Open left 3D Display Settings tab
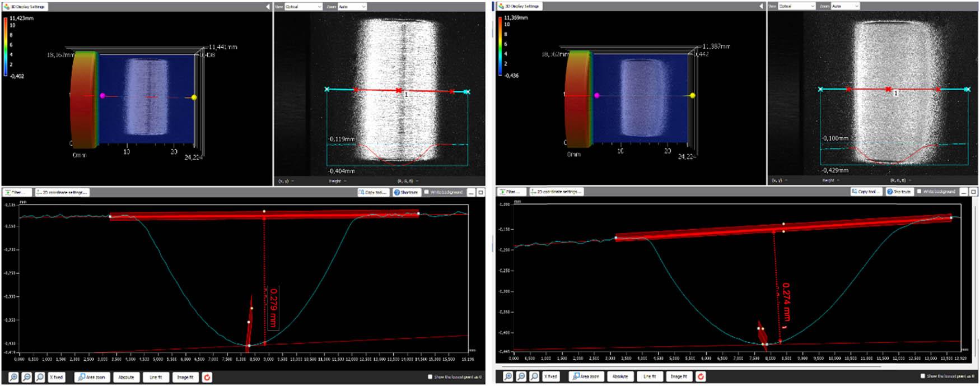 [25, 7]
